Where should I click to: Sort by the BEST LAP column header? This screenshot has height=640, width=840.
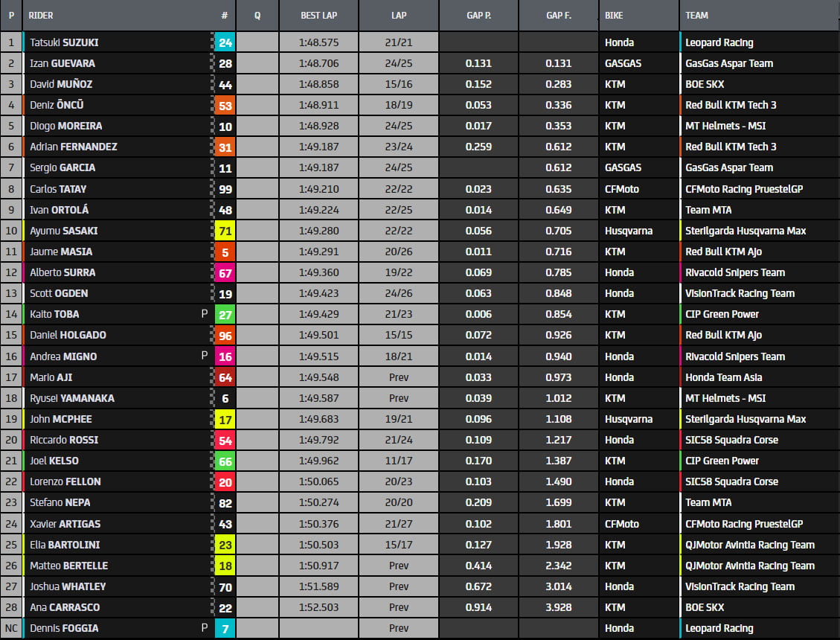(x=318, y=15)
